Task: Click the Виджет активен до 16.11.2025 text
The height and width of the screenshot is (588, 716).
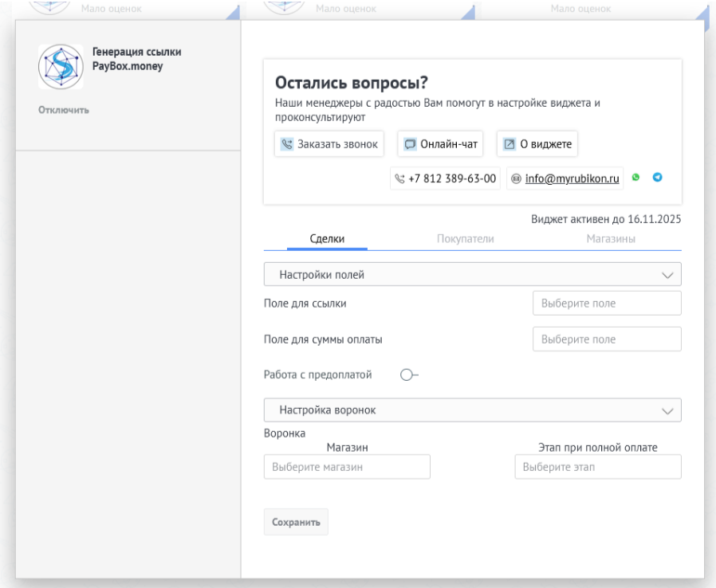Action: pos(606,219)
